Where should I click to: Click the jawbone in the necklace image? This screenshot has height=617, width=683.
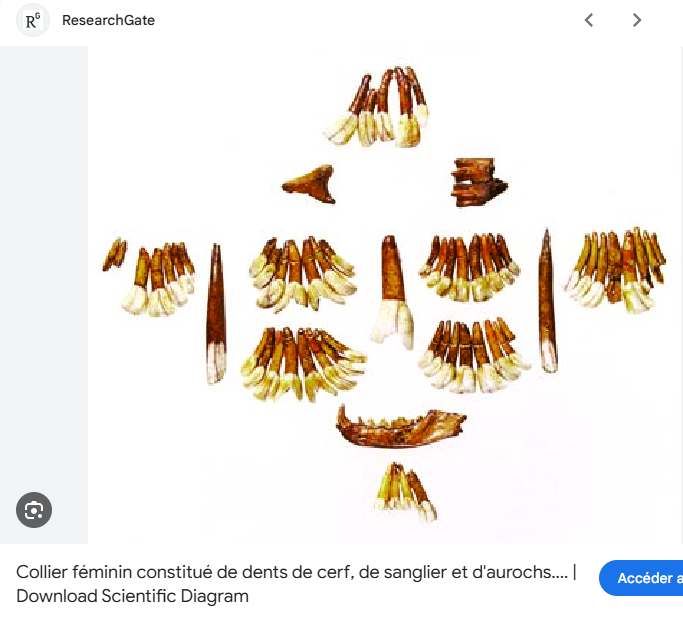400,425
